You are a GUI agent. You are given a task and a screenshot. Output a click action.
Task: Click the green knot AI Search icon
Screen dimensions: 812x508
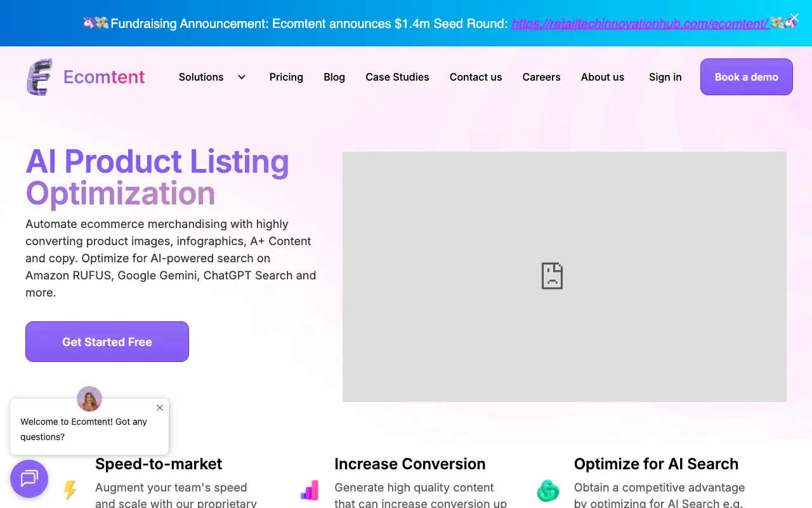548,491
